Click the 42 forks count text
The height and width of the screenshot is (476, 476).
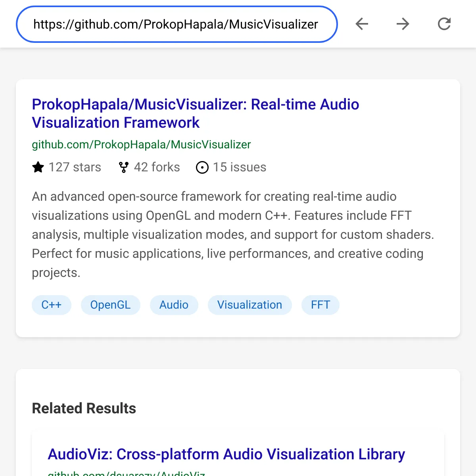pos(157,167)
